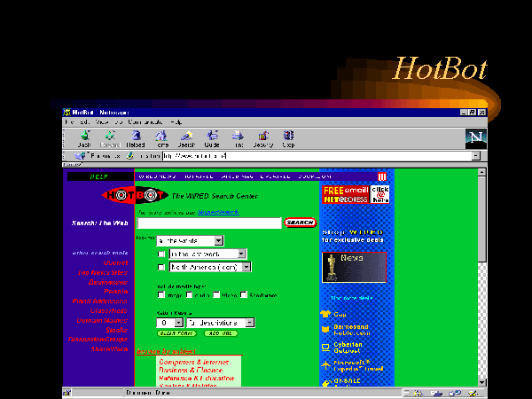Check the image media type box
Image resolution: width=532 pixels, height=399 pixels.
pyautogui.click(x=161, y=295)
